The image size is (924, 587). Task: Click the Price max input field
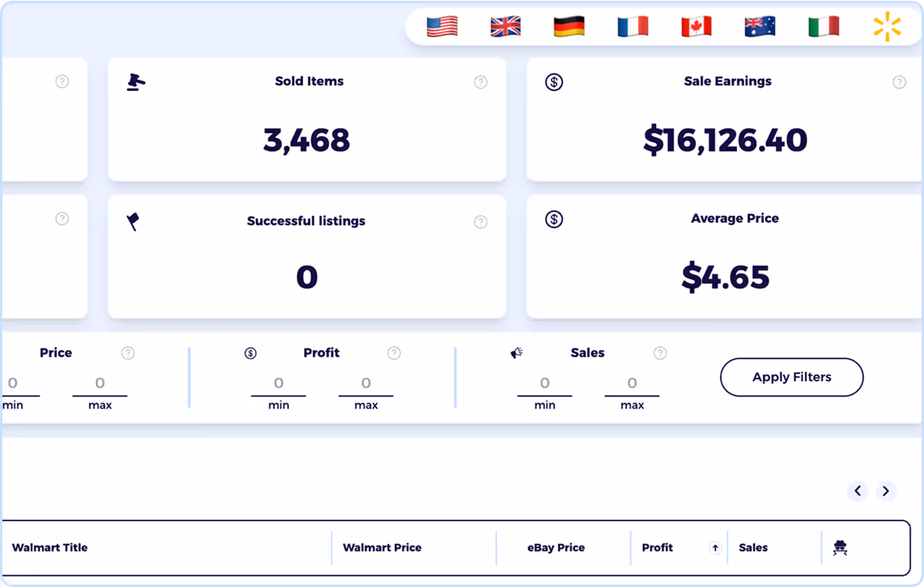100,384
